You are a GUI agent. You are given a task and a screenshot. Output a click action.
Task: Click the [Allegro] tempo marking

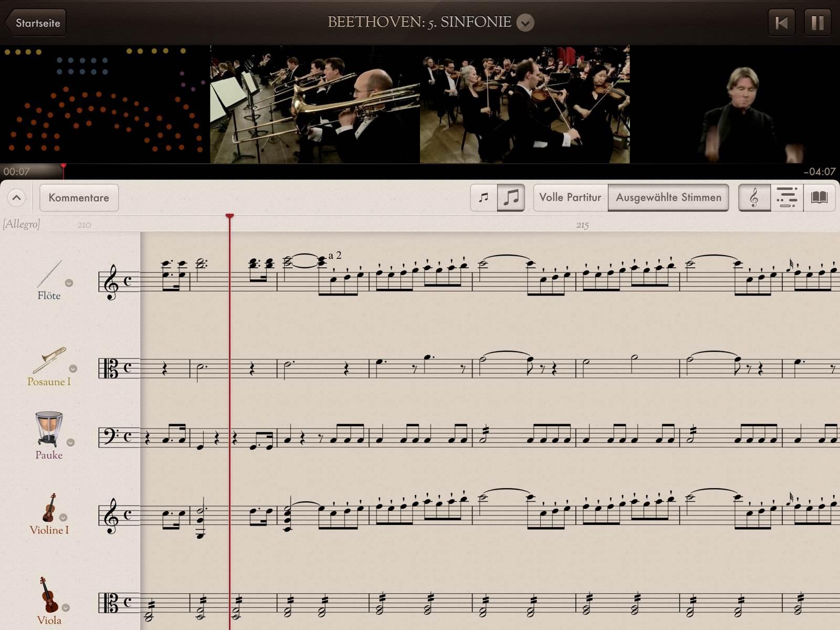pyautogui.click(x=21, y=224)
